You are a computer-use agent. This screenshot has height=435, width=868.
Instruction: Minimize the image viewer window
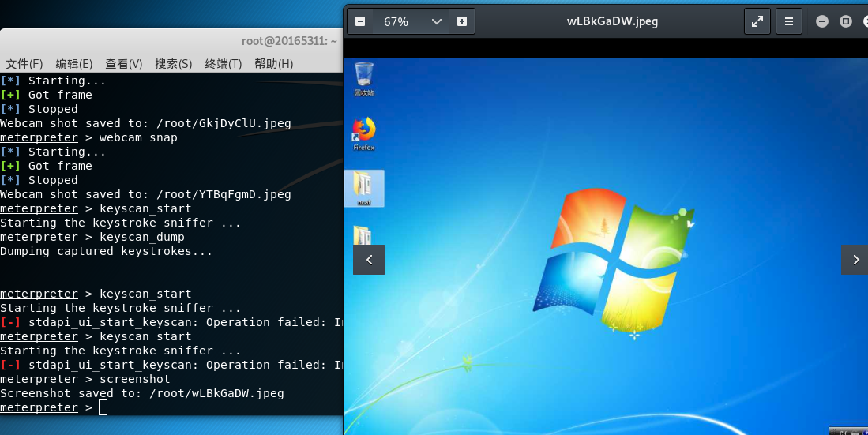coord(822,21)
